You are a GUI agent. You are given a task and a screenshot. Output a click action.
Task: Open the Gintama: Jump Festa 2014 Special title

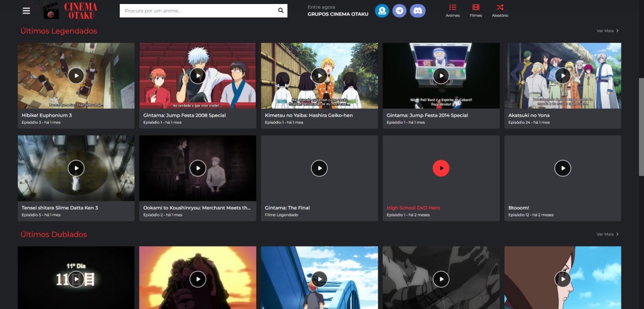tap(427, 115)
